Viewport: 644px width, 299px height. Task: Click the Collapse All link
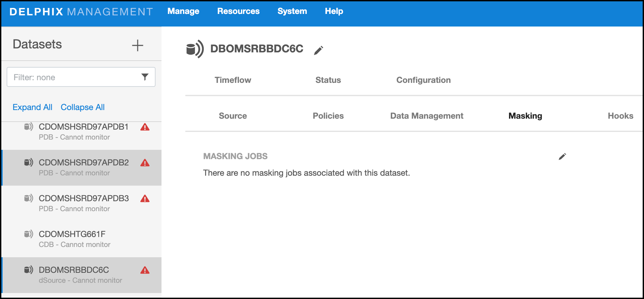click(82, 107)
